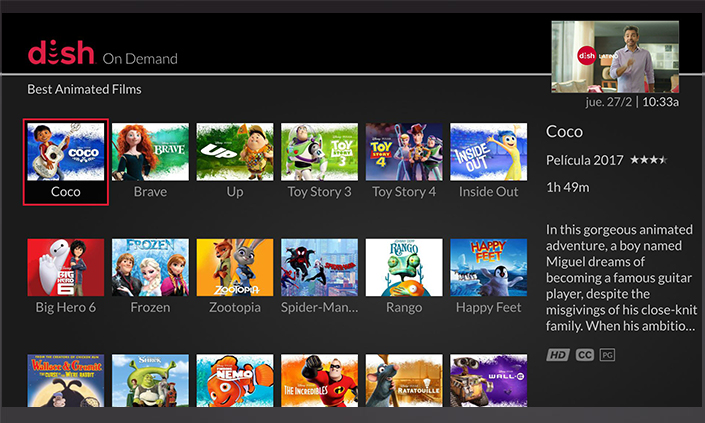Click the dish logo
This screenshot has height=423, width=705.
(61, 52)
